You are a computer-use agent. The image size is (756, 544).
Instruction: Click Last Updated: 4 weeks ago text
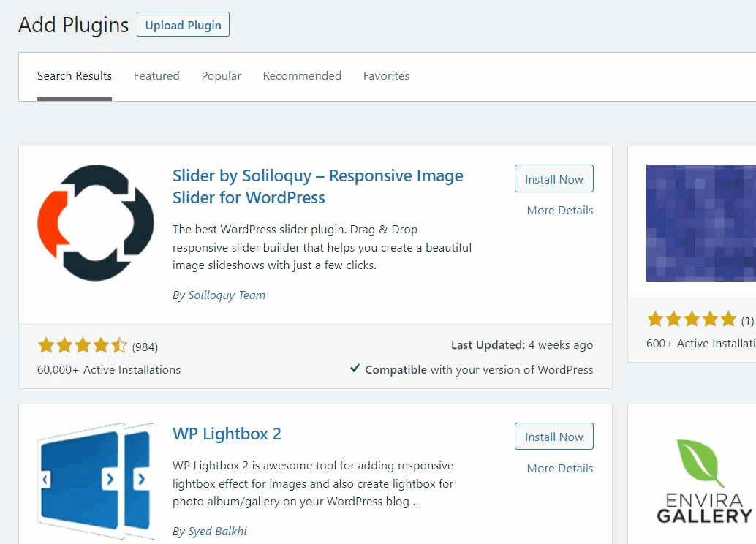click(x=522, y=345)
